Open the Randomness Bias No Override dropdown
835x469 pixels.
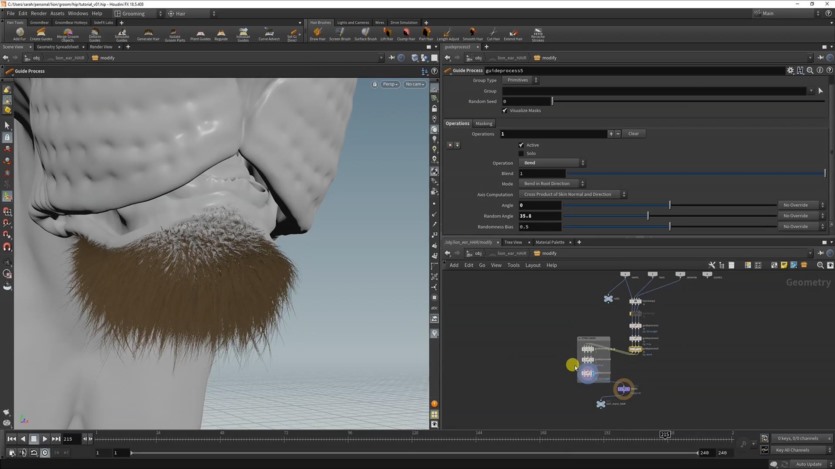coord(801,226)
